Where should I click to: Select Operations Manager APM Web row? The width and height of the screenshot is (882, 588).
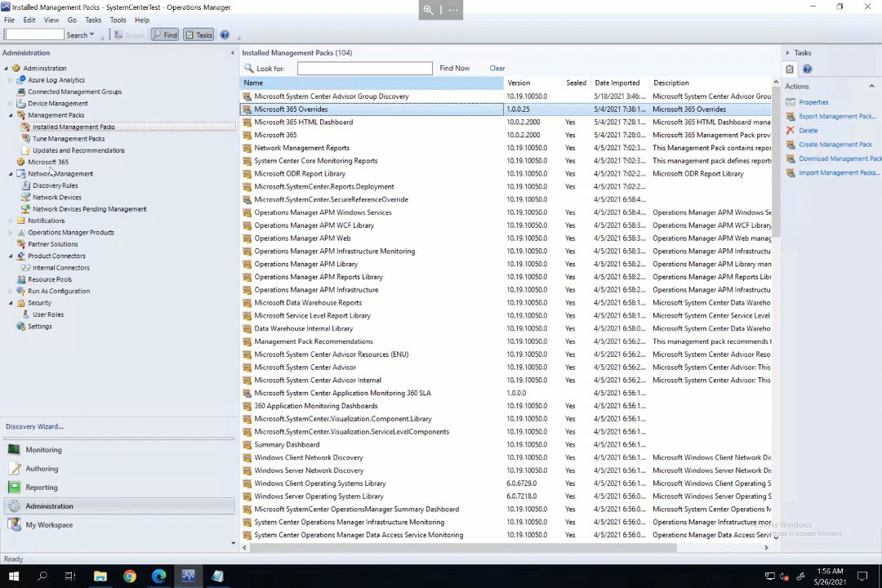click(506, 238)
